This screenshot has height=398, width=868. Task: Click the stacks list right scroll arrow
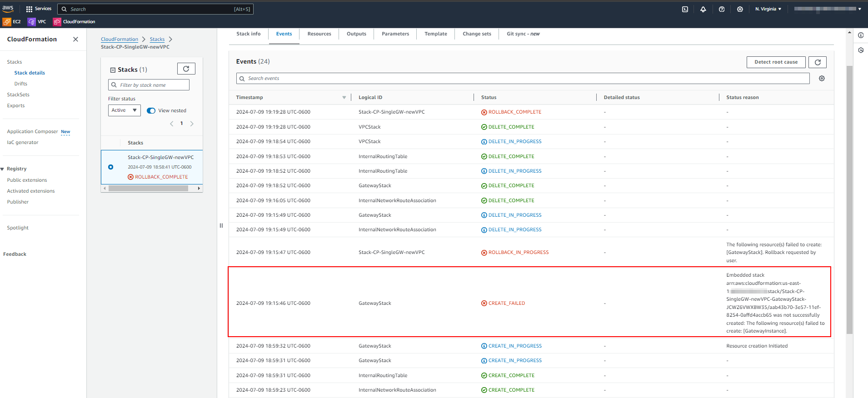[x=199, y=188]
